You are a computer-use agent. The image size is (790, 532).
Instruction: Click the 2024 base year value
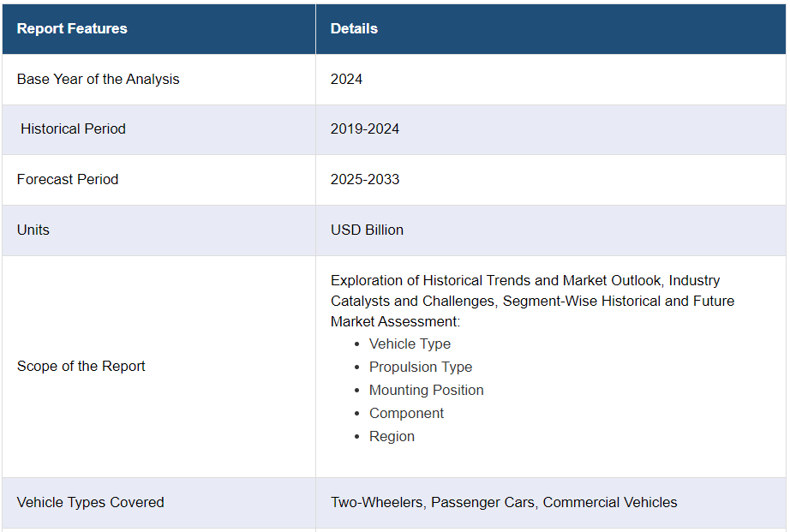346,79
